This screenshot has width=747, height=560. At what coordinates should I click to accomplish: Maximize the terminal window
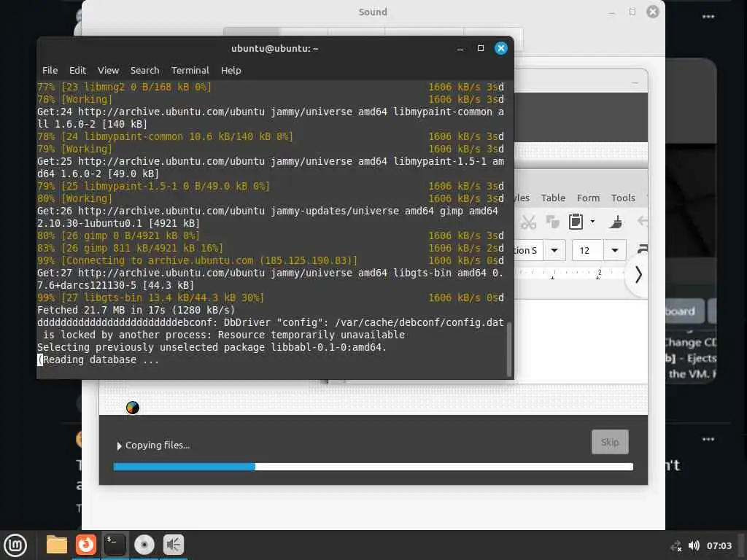(481, 48)
